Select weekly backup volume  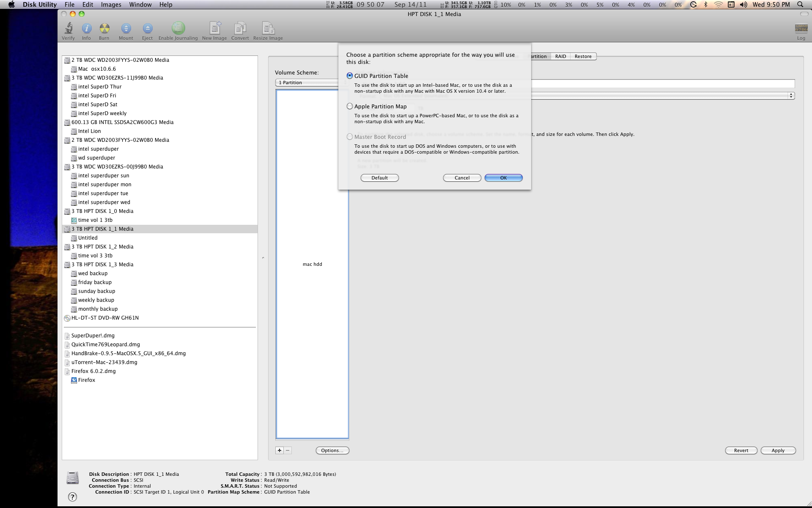[x=96, y=300]
